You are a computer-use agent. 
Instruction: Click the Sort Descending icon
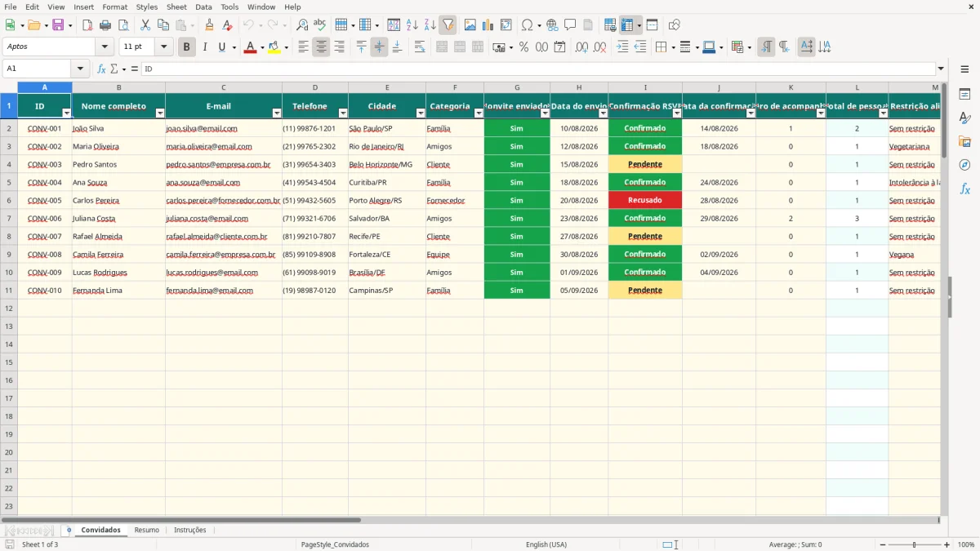(x=430, y=25)
